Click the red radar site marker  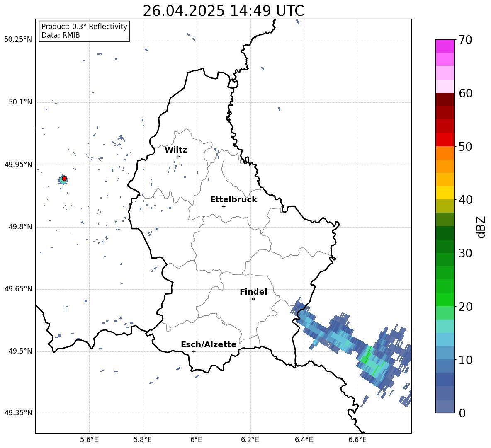click(64, 179)
